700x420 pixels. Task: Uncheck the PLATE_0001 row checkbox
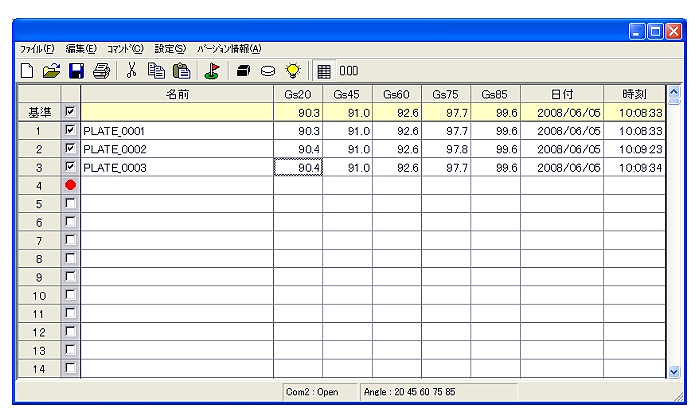click(x=70, y=130)
